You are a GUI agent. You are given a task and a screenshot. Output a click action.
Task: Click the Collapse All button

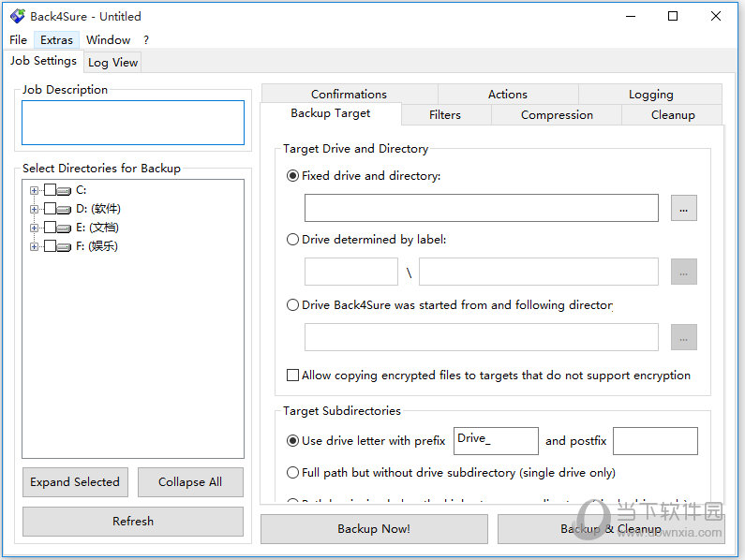190,482
